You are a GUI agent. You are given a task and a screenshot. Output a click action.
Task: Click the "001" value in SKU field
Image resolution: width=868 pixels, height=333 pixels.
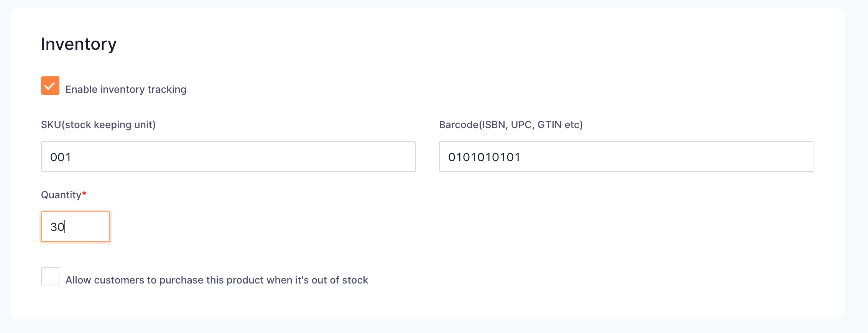61,157
